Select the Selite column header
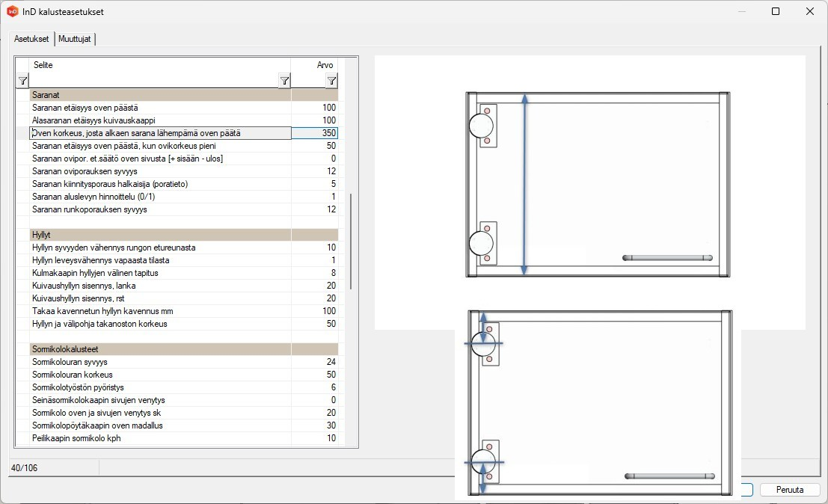The height and width of the screenshot is (504, 828). click(160, 65)
